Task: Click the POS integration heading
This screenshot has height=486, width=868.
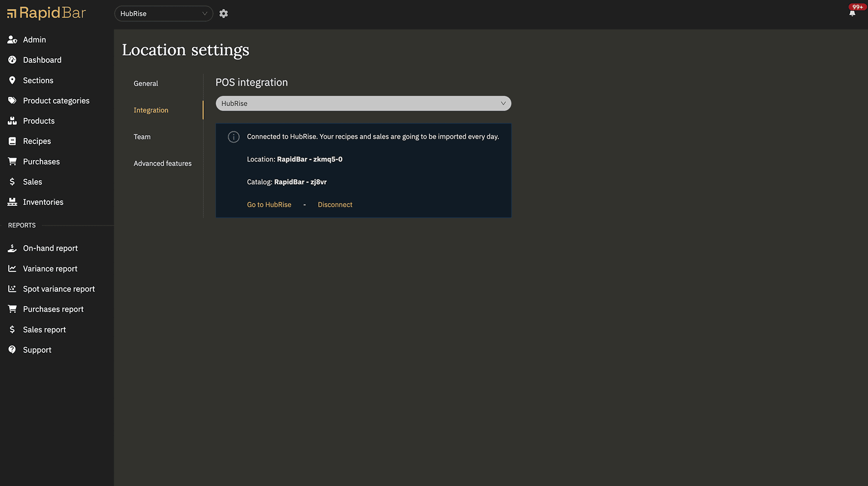Action: [x=252, y=83]
